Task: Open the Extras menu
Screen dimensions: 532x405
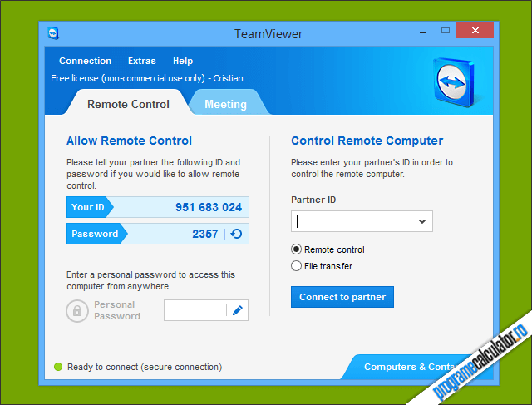Action: click(x=142, y=61)
